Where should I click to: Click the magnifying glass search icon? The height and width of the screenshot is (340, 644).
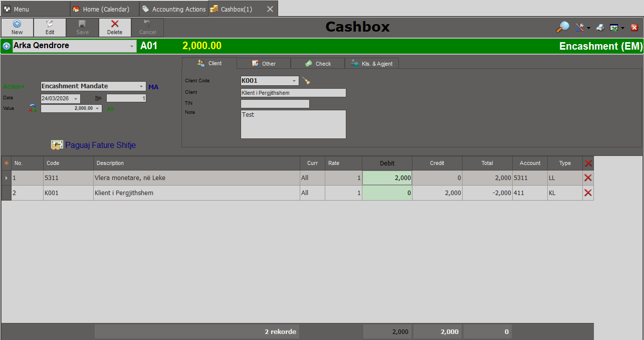click(563, 28)
